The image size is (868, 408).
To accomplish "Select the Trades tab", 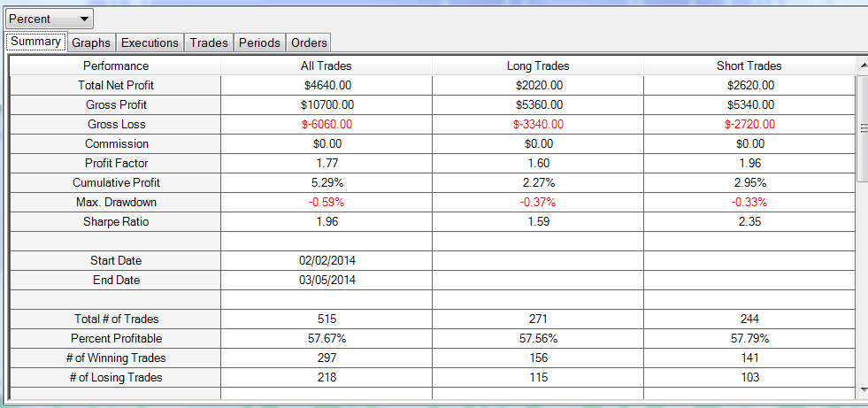I will pyautogui.click(x=209, y=42).
